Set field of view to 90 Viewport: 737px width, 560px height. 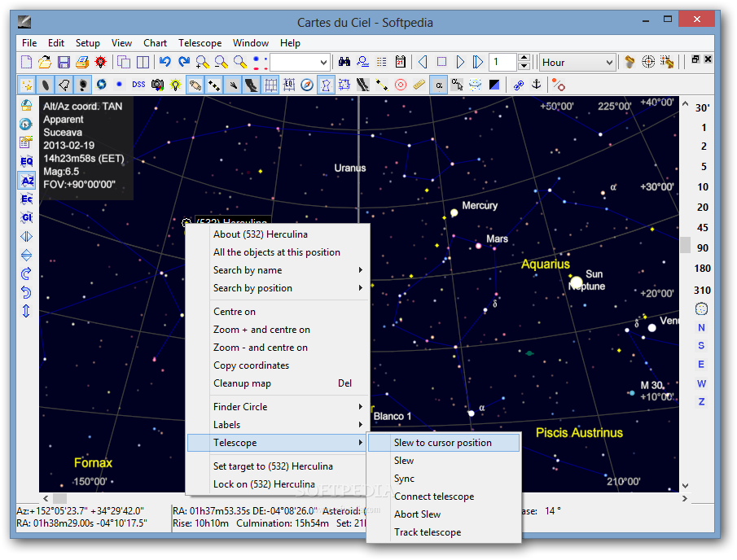click(x=703, y=248)
